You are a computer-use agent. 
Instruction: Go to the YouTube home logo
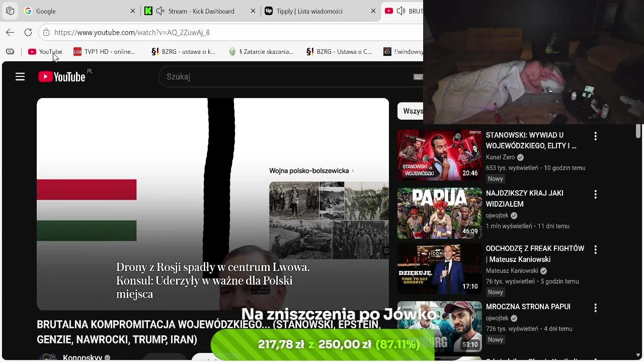(x=62, y=76)
